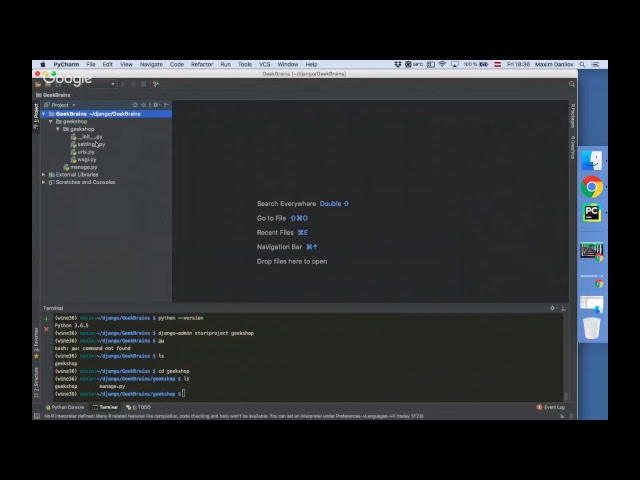This screenshot has height=480, width=640.
Task: Switch to Terminal tab
Action: 105,407
